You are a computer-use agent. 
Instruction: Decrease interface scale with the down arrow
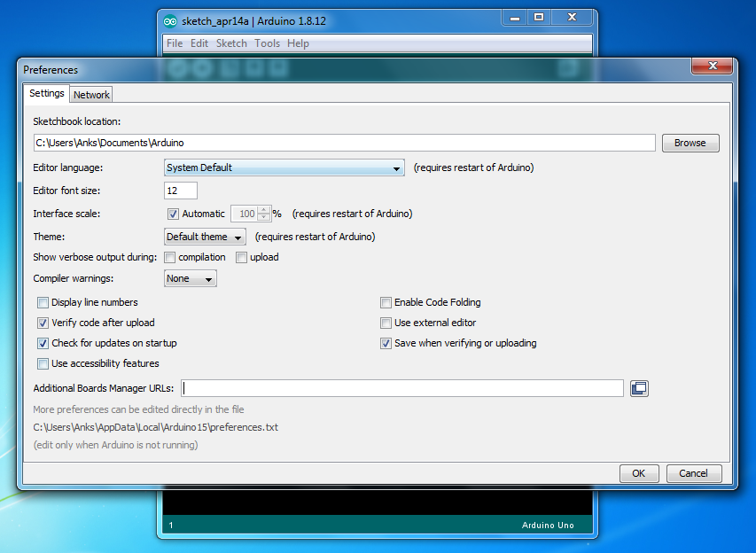point(264,217)
